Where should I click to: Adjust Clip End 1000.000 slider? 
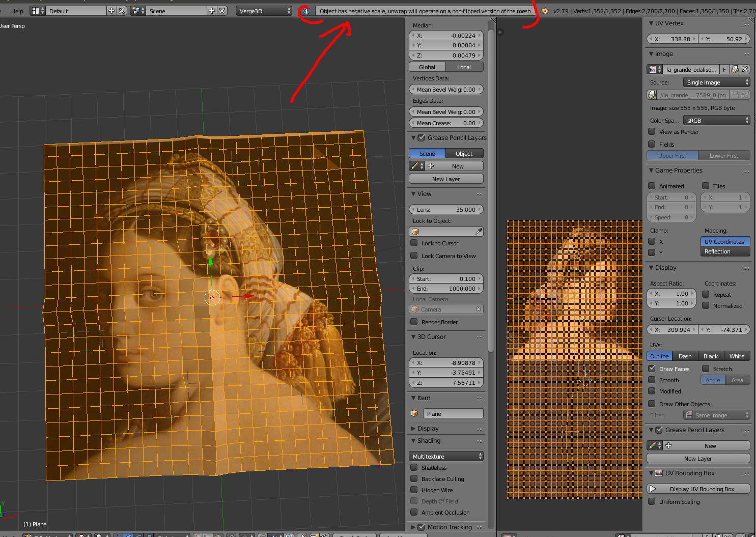(446, 289)
